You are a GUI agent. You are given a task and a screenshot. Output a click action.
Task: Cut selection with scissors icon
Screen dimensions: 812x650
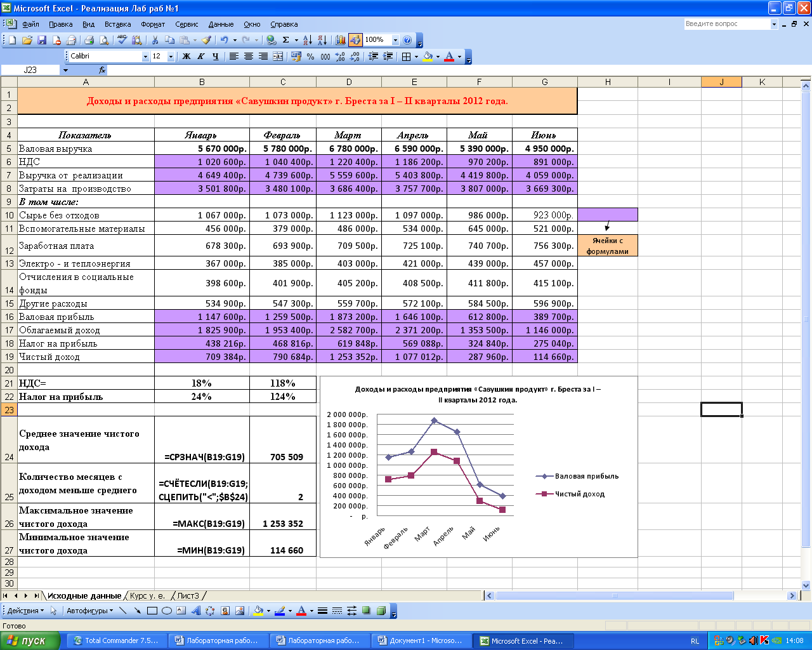(x=155, y=40)
